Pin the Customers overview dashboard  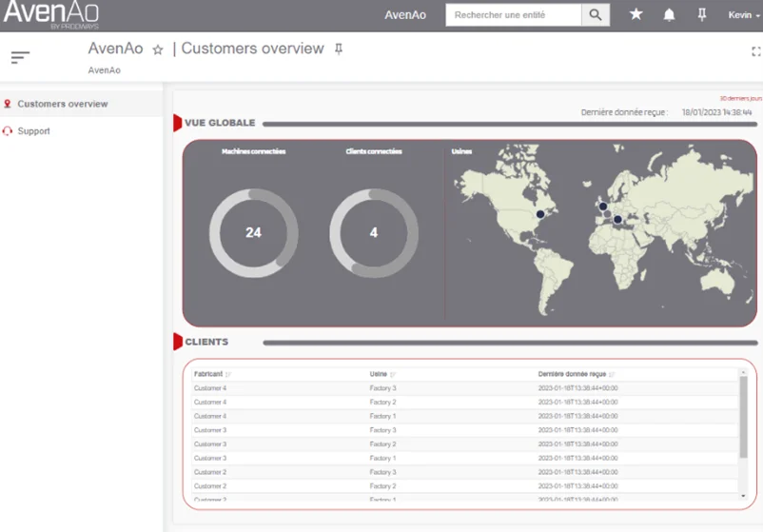coord(339,49)
